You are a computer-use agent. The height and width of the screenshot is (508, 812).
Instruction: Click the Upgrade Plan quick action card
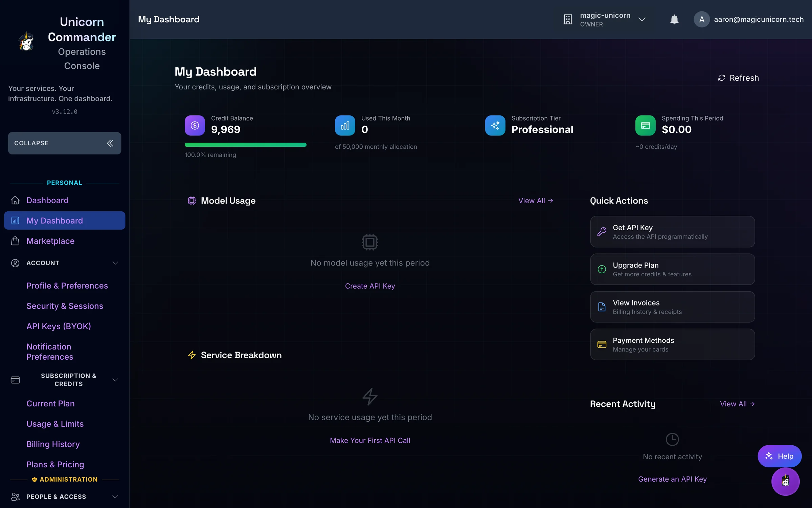pyautogui.click(x=672, y=270)
